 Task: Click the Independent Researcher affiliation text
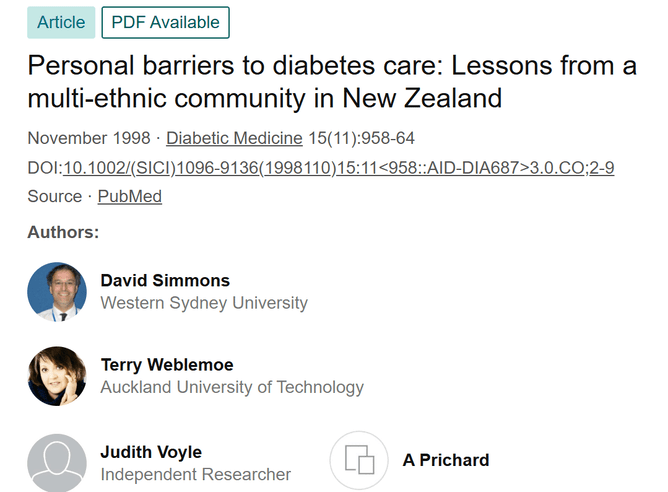point(196,474)
